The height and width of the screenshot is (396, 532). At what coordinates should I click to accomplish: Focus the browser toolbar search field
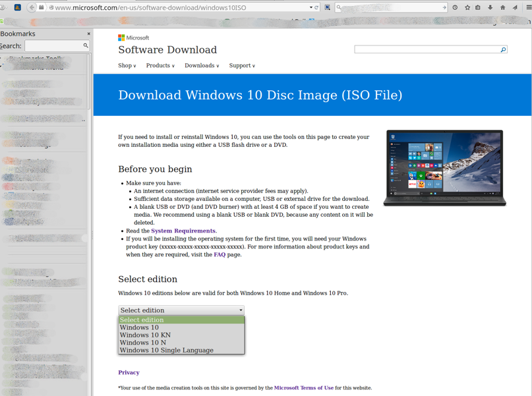click(391, 7)
